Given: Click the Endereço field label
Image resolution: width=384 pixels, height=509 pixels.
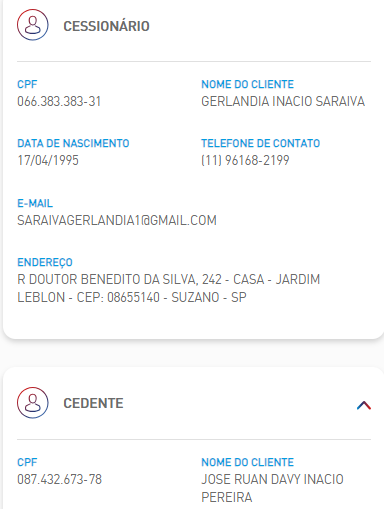Looking at the screenshot, I should (45, 263).
